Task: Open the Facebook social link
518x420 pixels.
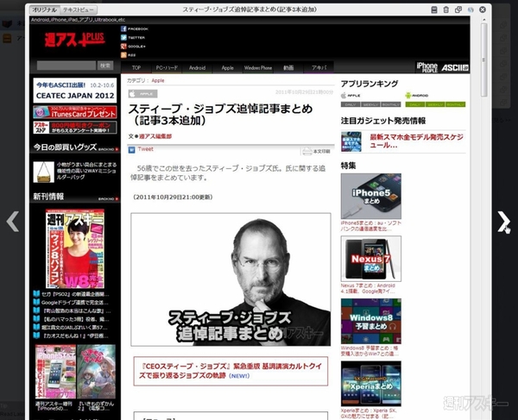Action: pyautogui.click(x=134, y=28)
